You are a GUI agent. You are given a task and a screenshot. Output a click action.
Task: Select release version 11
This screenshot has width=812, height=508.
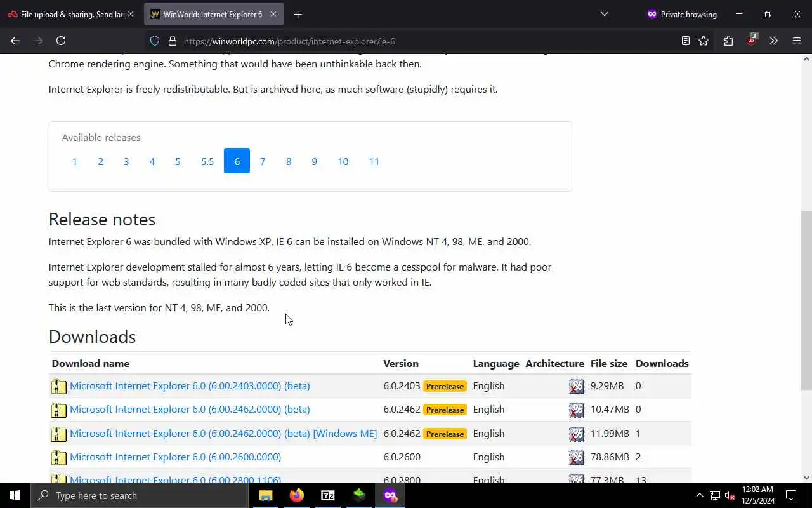(374, 161)
